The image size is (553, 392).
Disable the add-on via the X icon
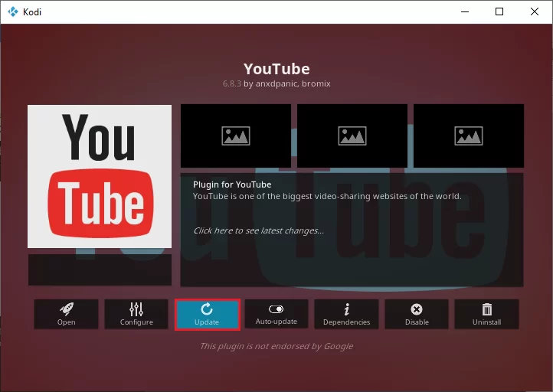(417, 309)
